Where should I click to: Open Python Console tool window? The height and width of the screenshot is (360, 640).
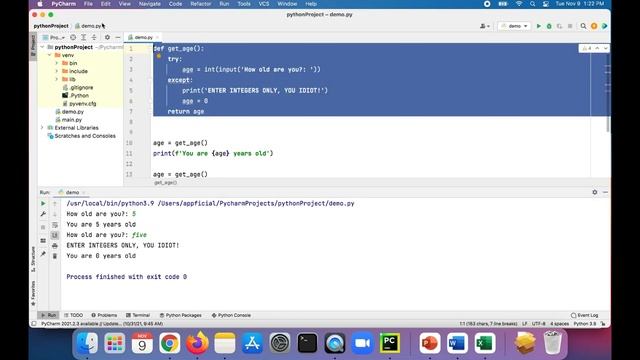[231, 316]
